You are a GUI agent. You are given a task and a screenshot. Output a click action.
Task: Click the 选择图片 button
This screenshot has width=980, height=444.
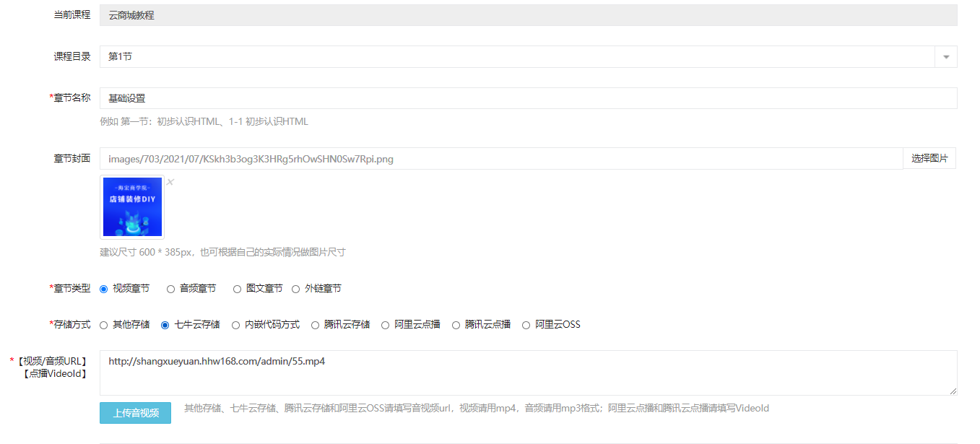929,158
